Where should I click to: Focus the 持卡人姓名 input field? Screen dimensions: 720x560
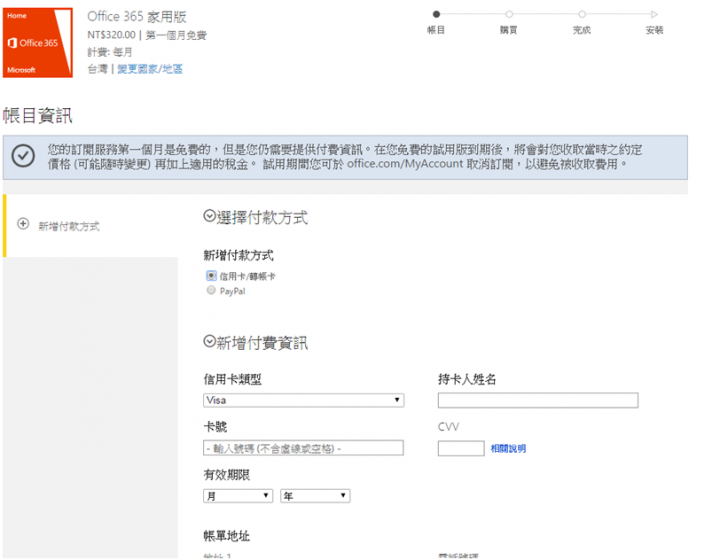pyautogui.click(x=538, y=400)
